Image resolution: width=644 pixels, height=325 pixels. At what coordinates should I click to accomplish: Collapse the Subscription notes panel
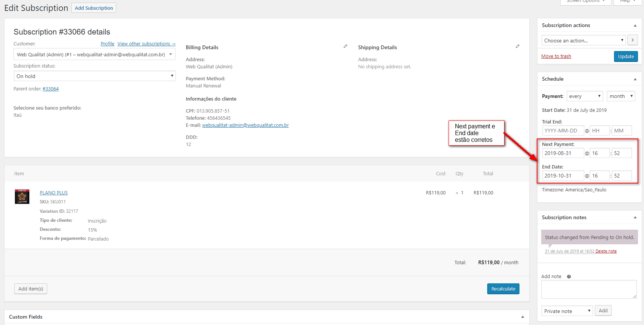click(x=635, y=218)
